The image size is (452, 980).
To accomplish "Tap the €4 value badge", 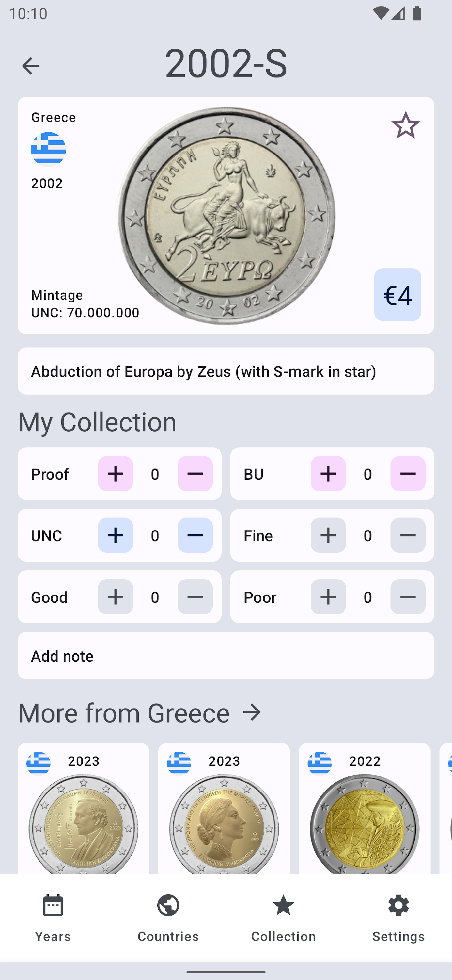I will pos(397,294).
